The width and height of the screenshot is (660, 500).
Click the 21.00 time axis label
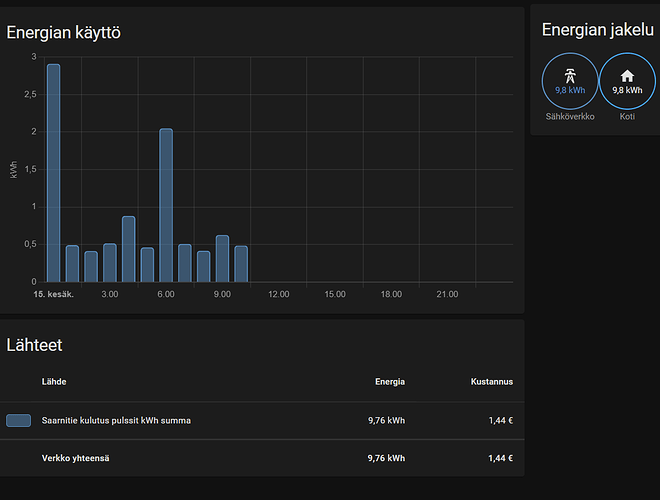(447, 294)
